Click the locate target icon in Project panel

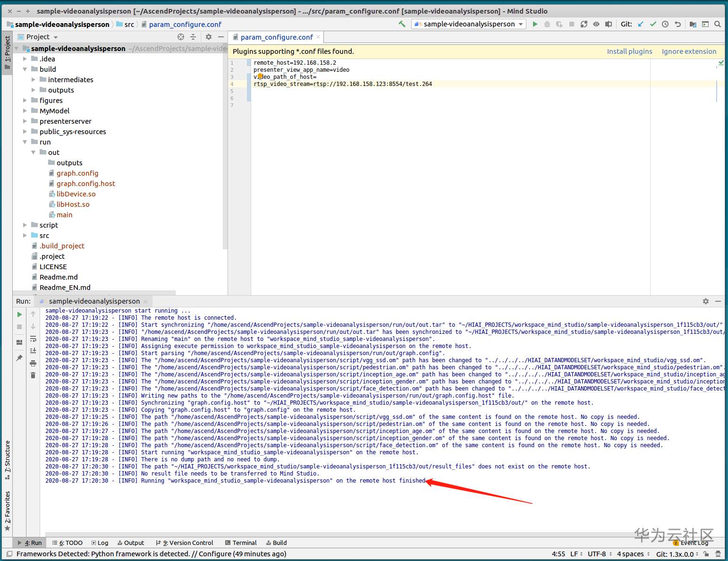[180, 37]
